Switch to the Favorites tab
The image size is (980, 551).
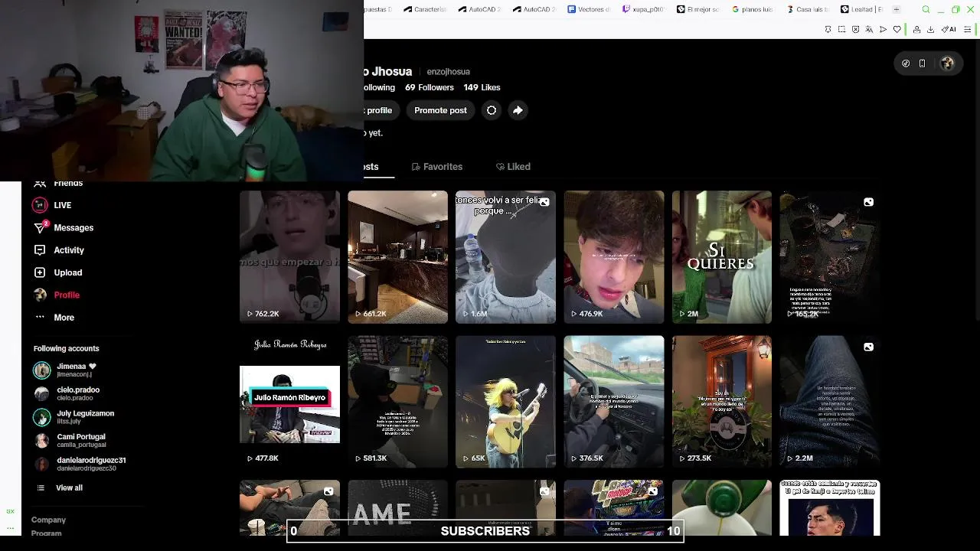pyautogui.click(x=436, y=166)
